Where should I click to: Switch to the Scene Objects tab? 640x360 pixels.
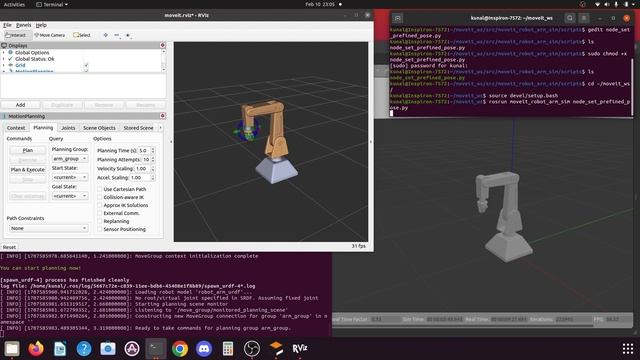tap(99, 128)
